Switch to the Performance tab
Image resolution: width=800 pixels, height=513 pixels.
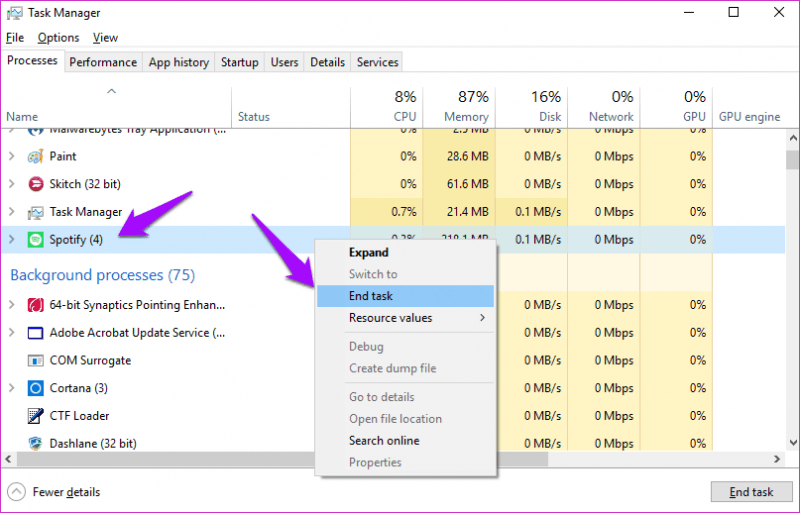[x=103, y=62]
